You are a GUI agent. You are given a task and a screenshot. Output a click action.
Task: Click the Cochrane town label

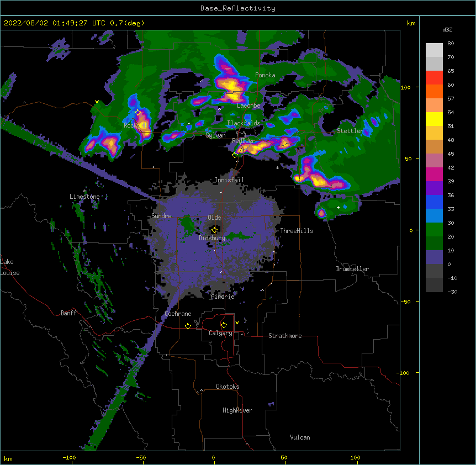tap(178, 314)
